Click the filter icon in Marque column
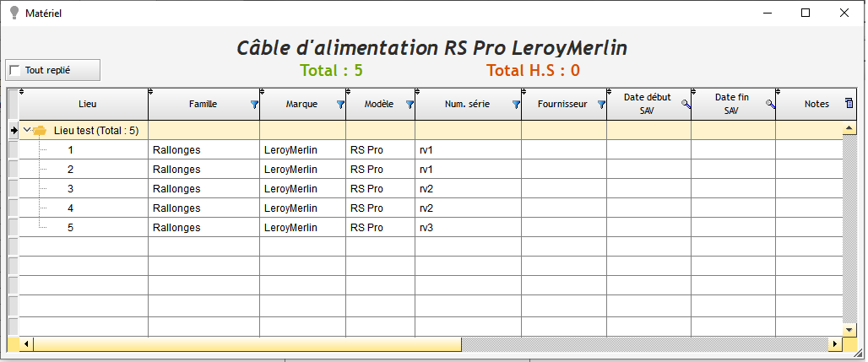This screenshot has width=868, height=362. point(341,104)
